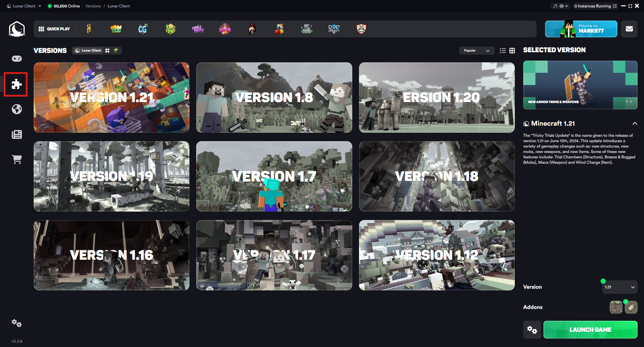Click the Minecraft 1.21 heading
The width and height of the screenshot is (644, 347).
coord(553,124)
